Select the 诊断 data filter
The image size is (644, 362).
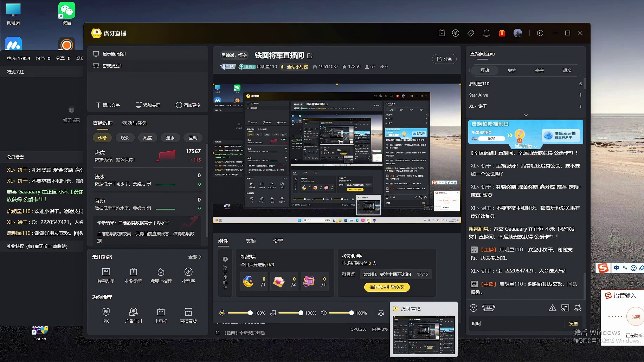coord(102,138)
